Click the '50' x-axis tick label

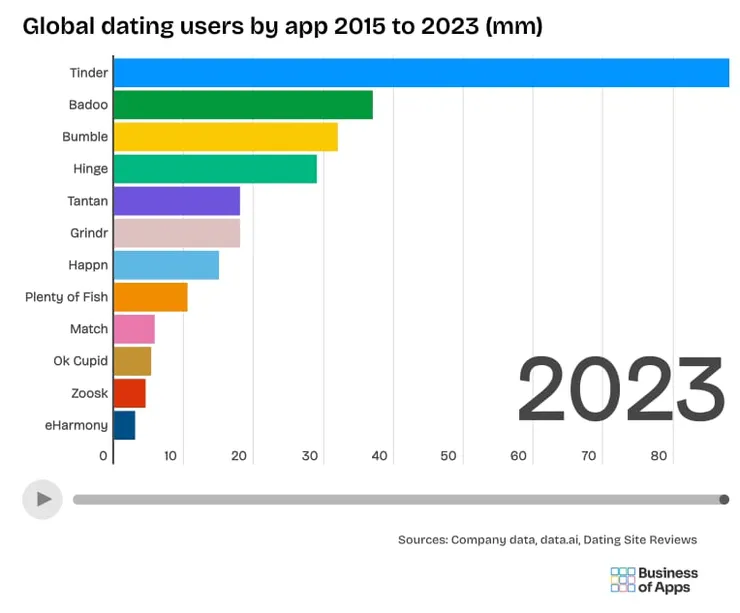pyautogui.click(x=448, y=456)
